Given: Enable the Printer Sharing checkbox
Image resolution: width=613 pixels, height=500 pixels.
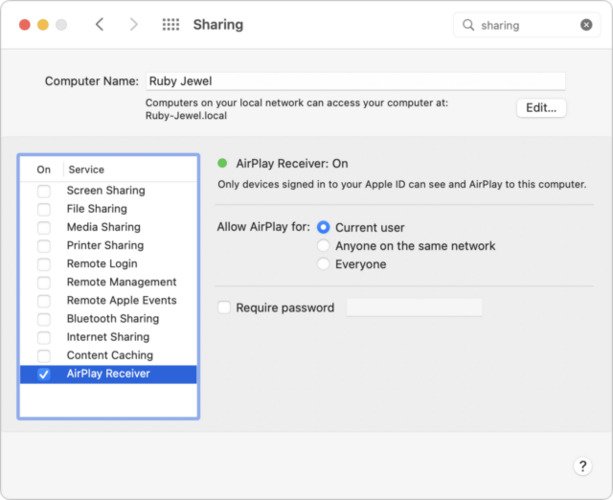Looking at the screenshot, I should click(44, 246).
